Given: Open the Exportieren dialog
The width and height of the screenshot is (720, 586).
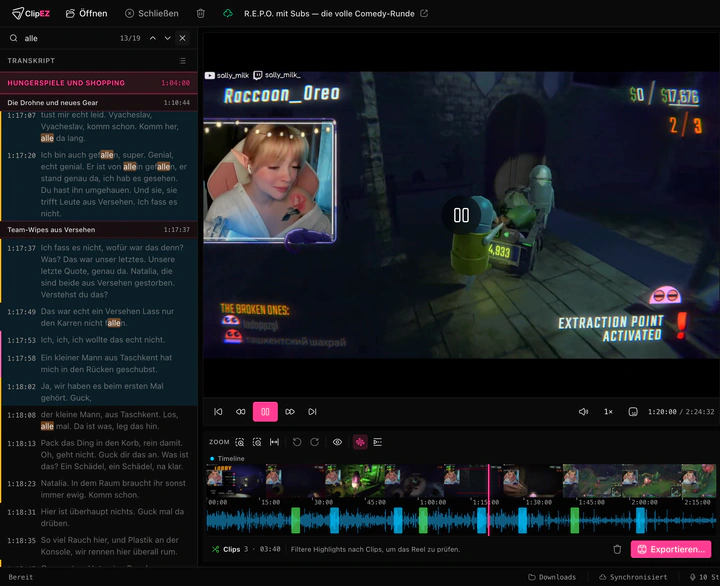Looking at the screenshot, I should (x=671, y=549).
